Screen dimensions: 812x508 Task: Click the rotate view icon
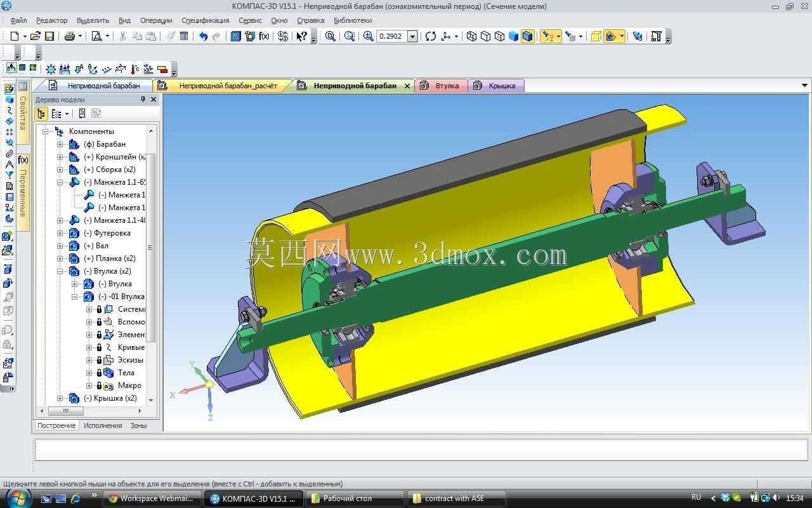[x=431, y=36]
